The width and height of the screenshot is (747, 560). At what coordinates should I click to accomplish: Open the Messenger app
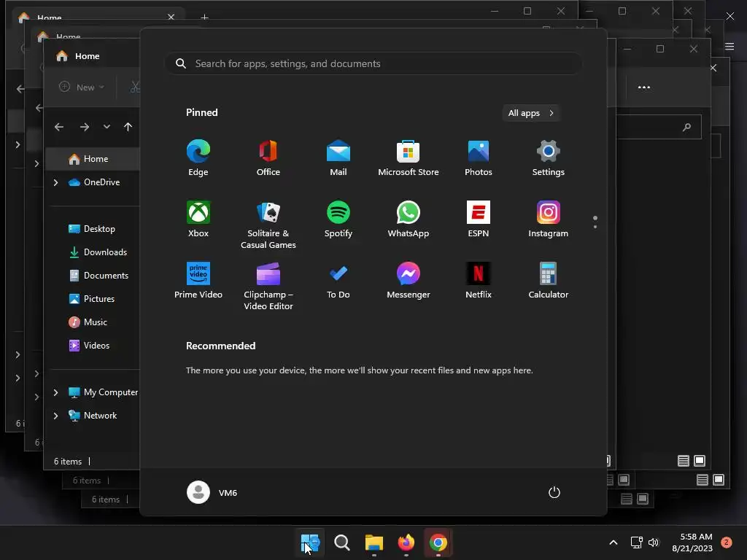[409, 281]
